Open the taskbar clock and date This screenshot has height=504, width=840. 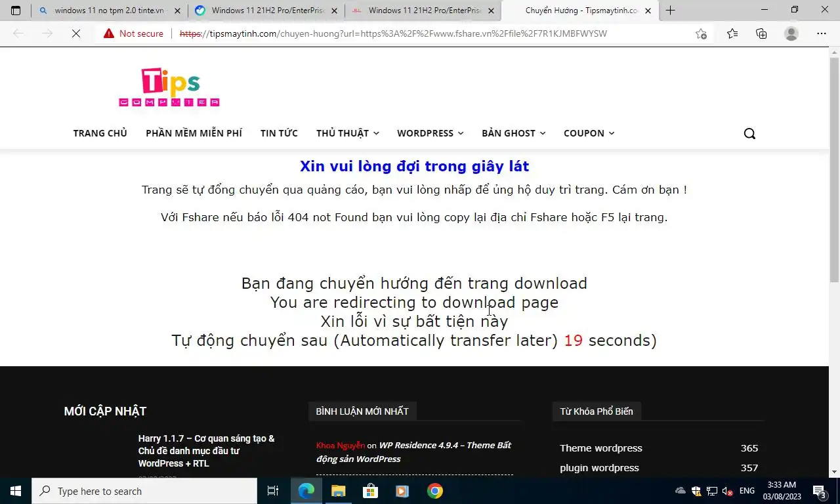coord(782,491)
